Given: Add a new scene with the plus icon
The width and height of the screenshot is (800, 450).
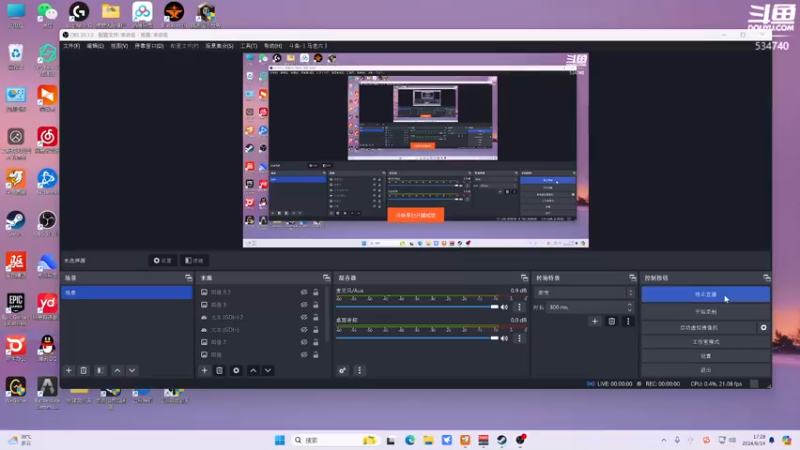Looking at the screenshot, I should tap(69, 370).
